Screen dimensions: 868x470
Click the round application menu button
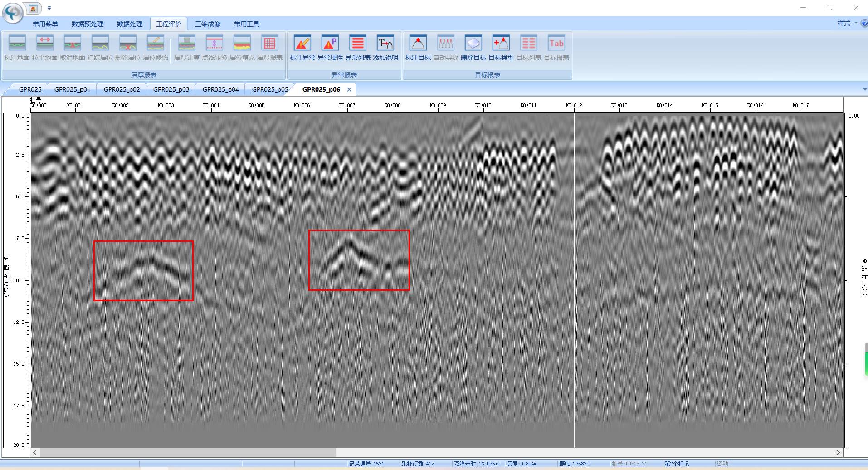pyautogui.click(x=13, y=13)
